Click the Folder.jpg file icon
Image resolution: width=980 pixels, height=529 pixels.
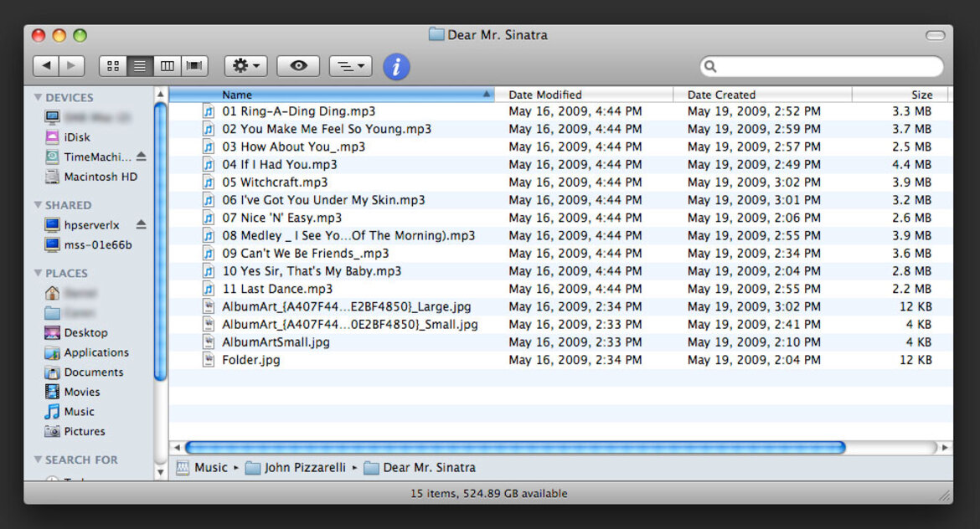(x=209, y=360)
